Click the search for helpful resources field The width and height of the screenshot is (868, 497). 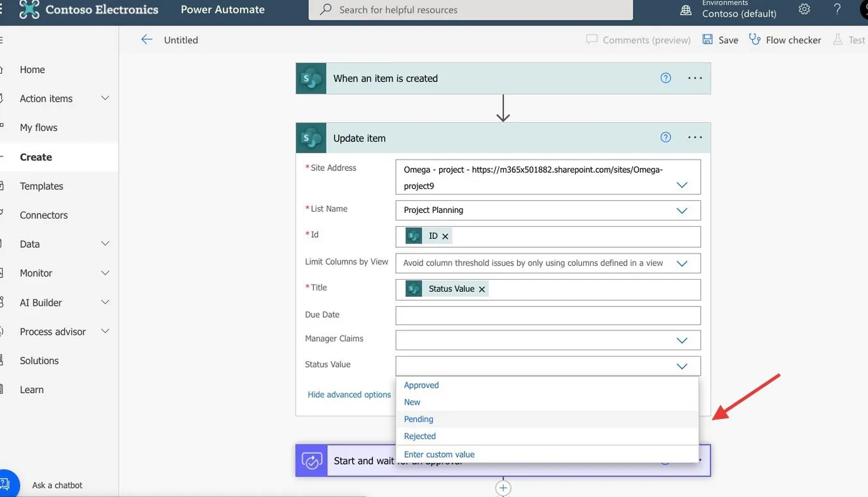click(x=471, y=10)
